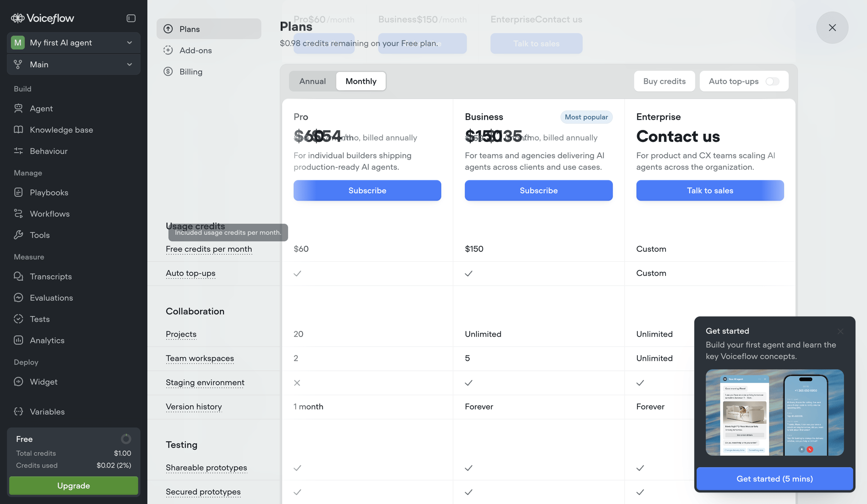Click the Agent icon in sidebar

18,108
